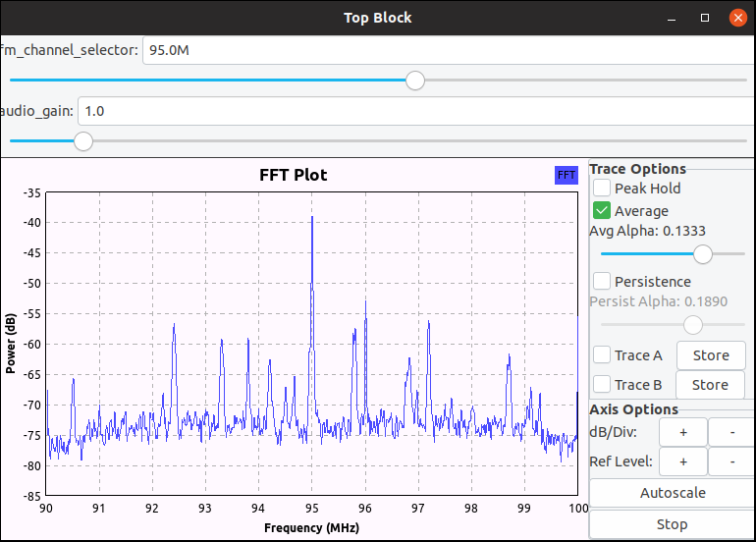Screen dimensions: 756x542
Task: Raise Ref Level with the plus button
Action: tap(683, 461)
